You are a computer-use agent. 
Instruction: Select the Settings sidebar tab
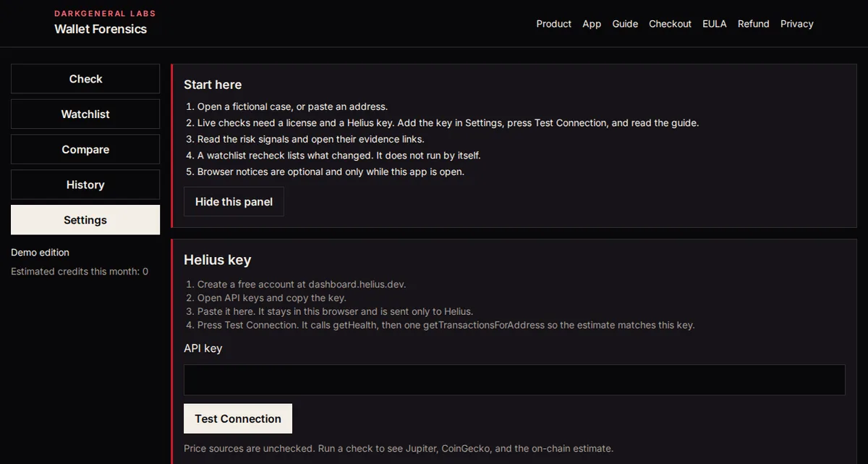click(x=85, y=220)
